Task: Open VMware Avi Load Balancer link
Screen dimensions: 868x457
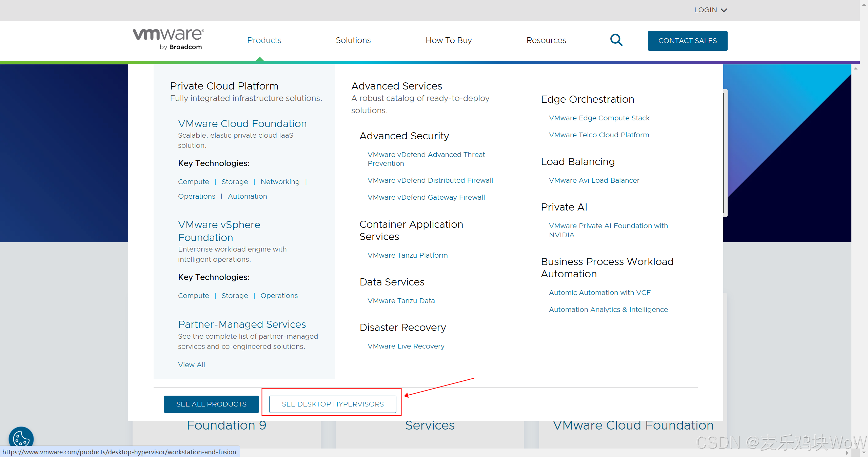Action: coord(594,180)
